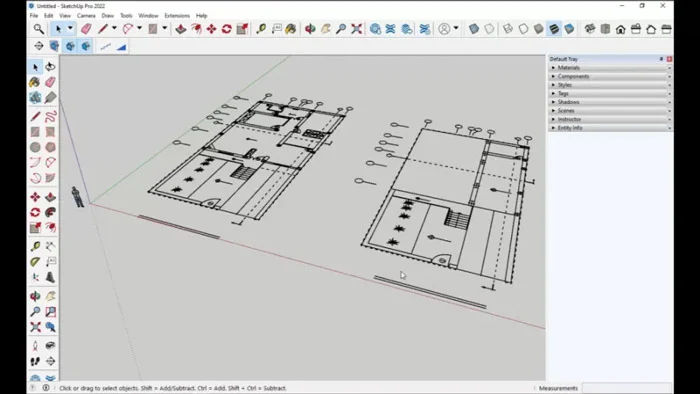This screenshot has height=394, width=700.
Task: Open 3D Warehouse from the top toolbar
Action: 375,29
